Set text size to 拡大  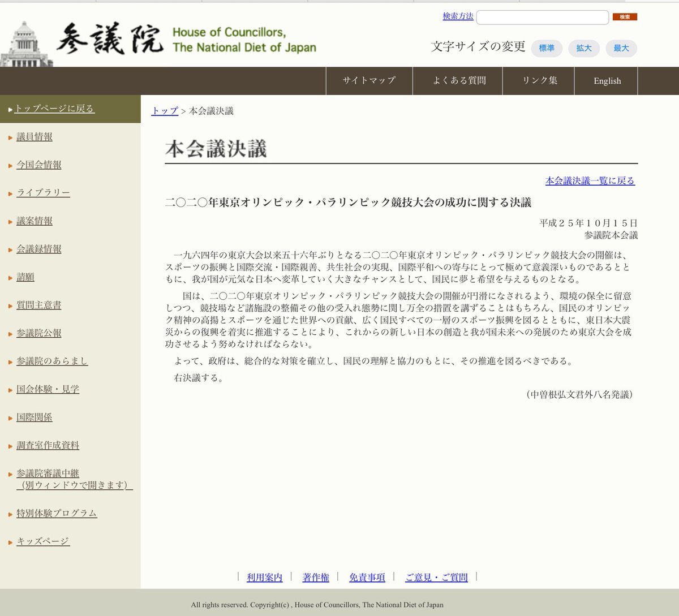[584, 48]
